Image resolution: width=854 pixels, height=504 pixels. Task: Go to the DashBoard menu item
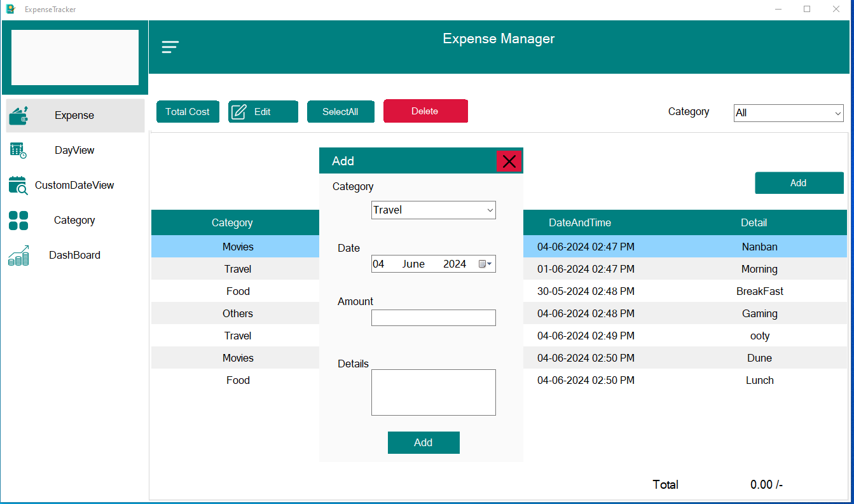pyautogui.click(x=74, y=255)
